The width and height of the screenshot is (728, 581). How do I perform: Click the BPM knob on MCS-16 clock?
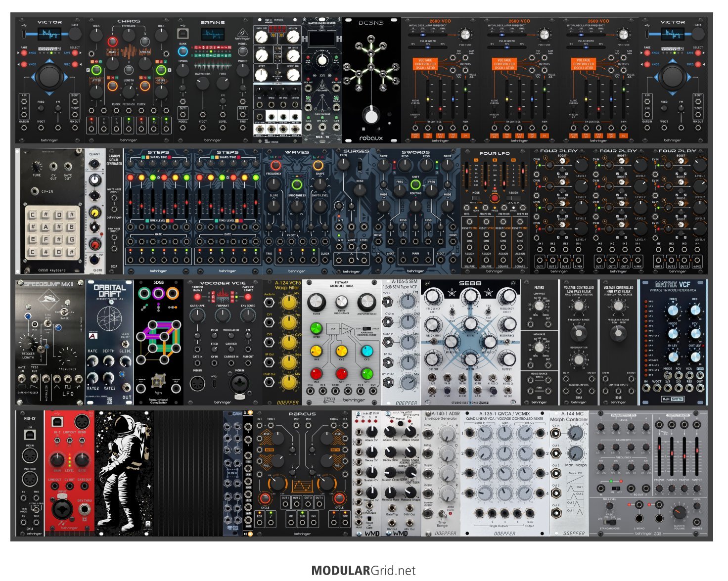tap(321, 60)
